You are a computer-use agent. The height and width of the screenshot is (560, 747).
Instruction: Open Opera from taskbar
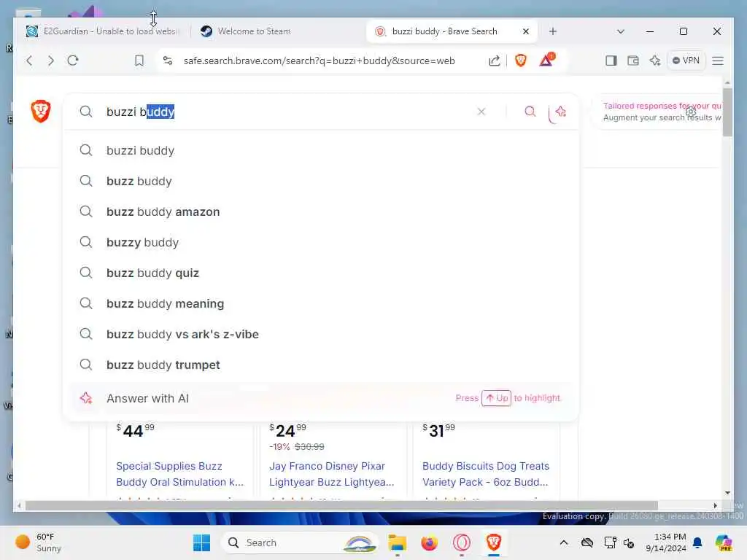coord(461,542)
